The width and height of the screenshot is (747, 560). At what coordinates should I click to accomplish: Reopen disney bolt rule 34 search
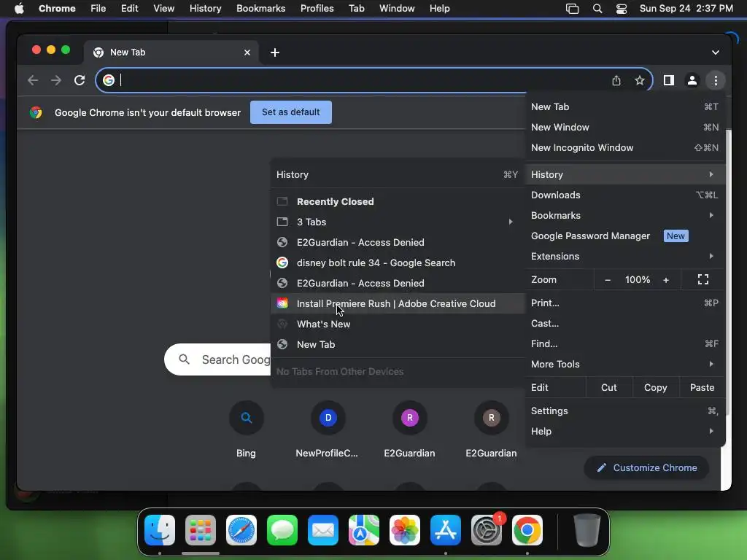pos(398,262)
